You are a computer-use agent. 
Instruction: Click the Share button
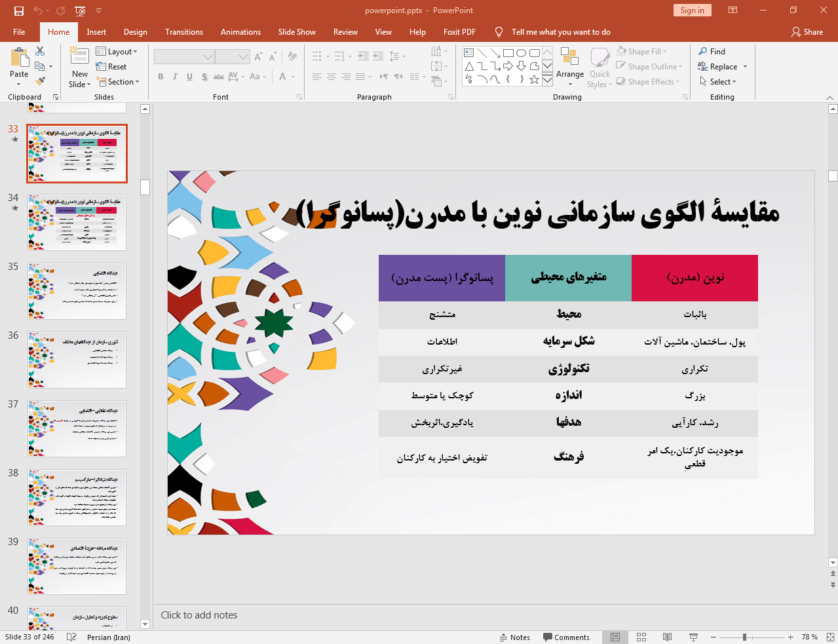pyautogui.click(x=807, y=31)
